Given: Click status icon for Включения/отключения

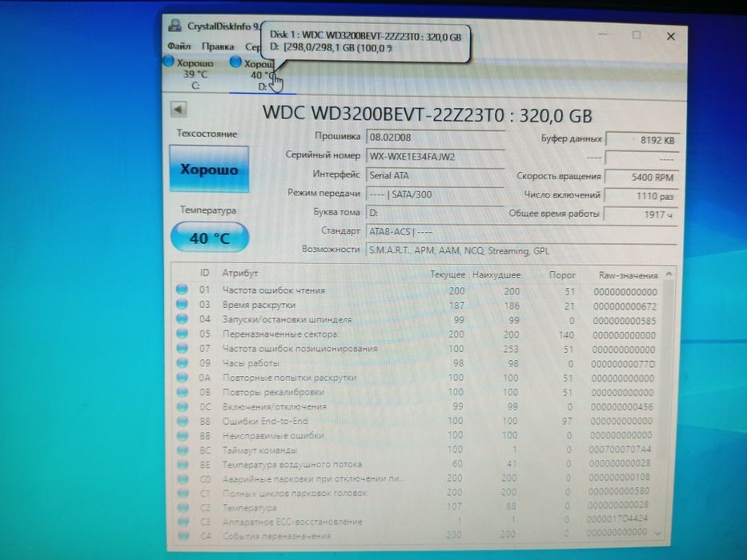Looking at the screenshot, I should pos(182,406).
